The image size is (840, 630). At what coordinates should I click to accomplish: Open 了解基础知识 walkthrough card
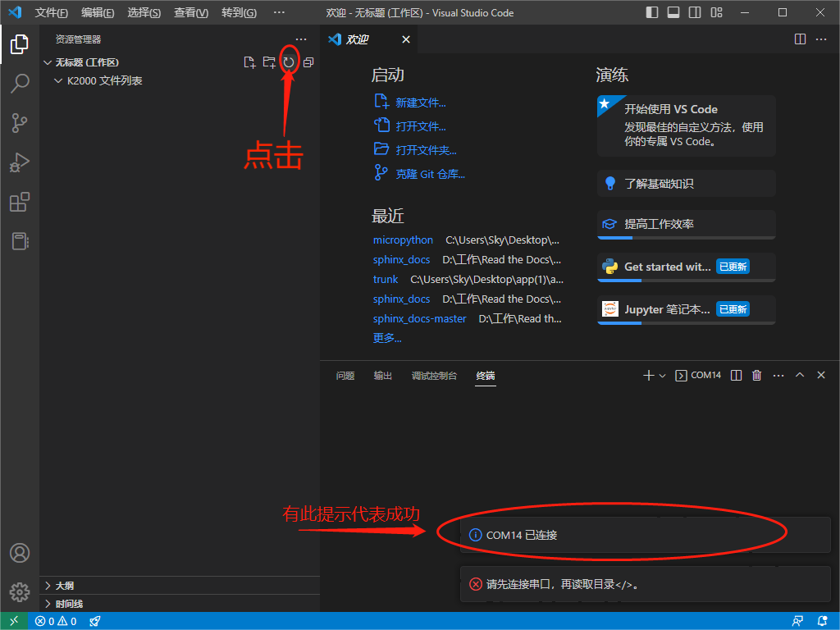[x=687, y=184]
